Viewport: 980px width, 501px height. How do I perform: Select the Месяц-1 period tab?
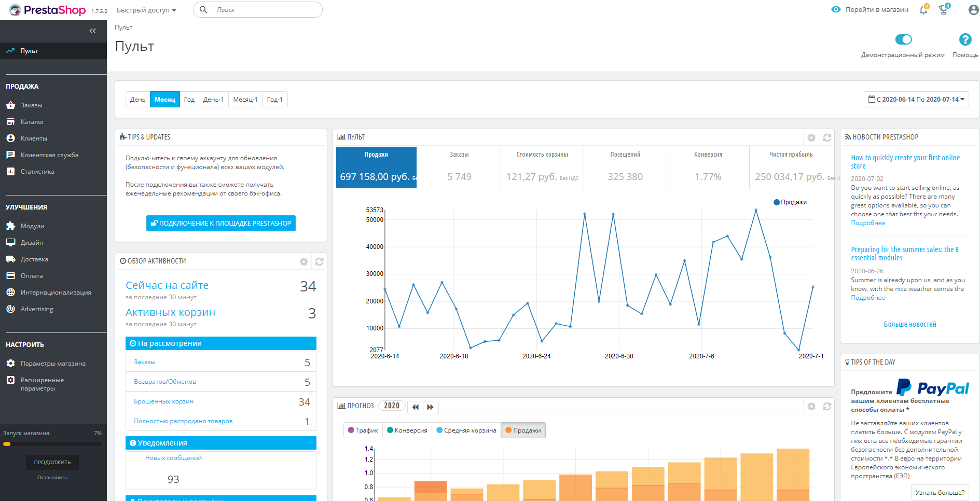(x=245, y=99)
